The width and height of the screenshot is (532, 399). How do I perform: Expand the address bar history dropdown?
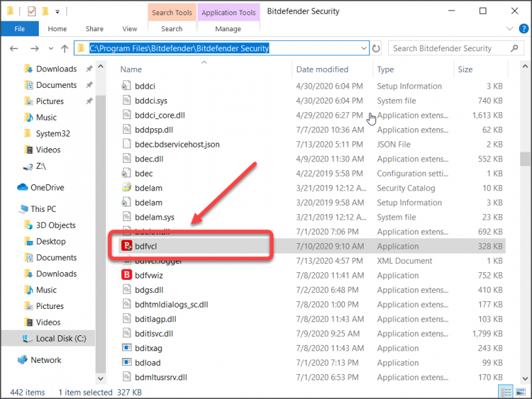click(x=364, y=48)
